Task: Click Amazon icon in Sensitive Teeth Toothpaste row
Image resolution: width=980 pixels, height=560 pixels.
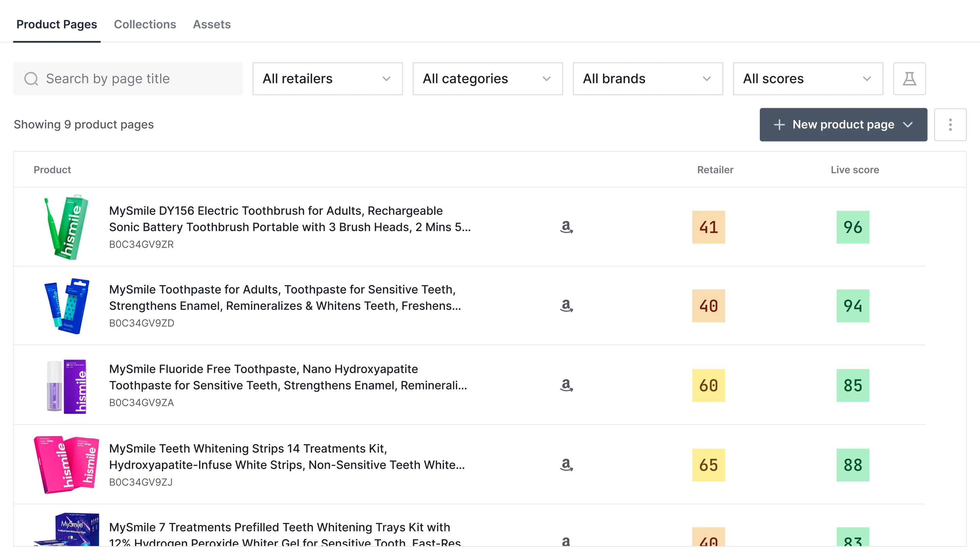Action: [566, 306]
